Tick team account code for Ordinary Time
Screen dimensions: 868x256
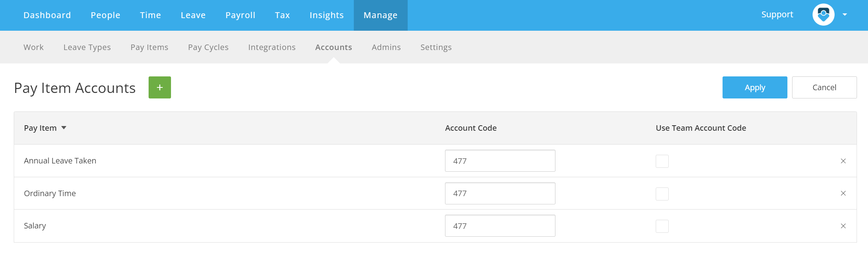[662, 194]
